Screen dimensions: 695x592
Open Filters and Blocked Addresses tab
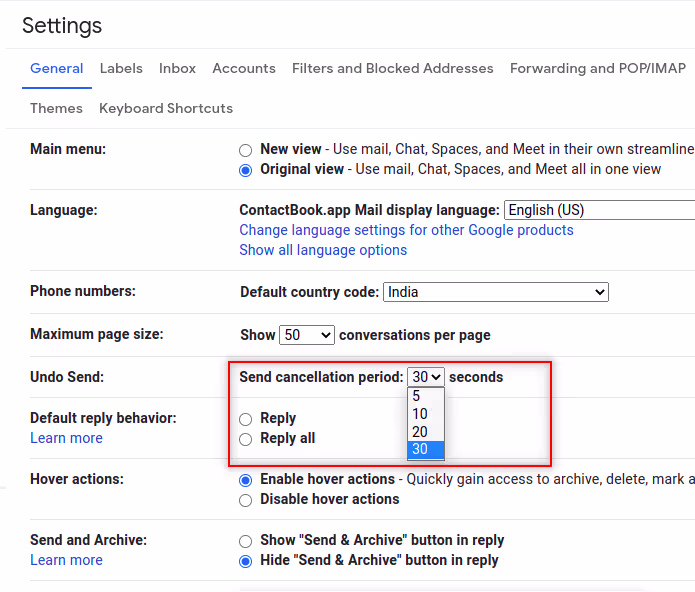click(x=392, y=69)
